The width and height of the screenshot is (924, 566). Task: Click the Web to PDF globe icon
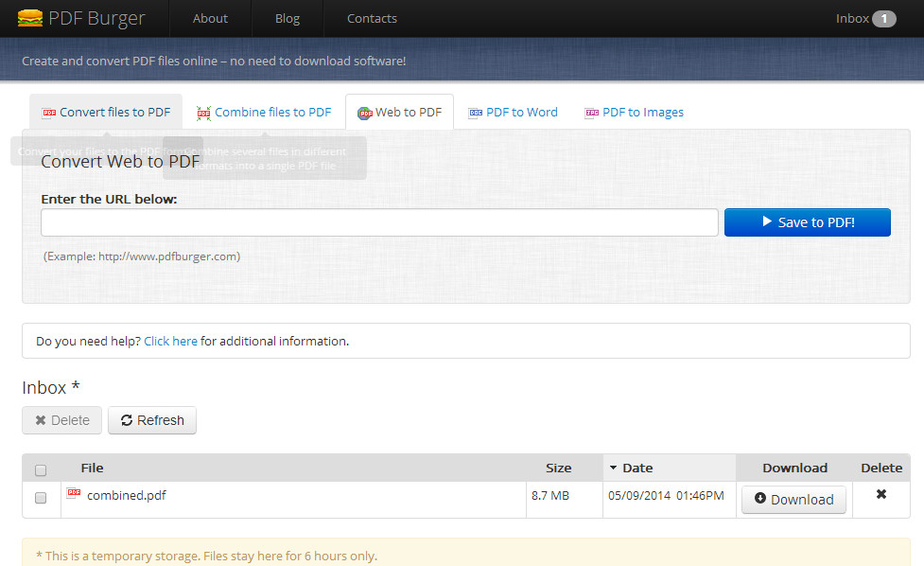coord(365,114)
